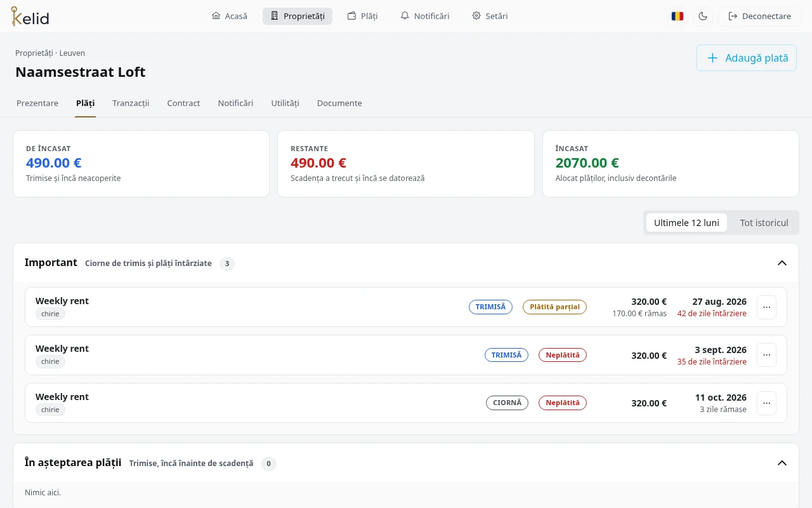The image size is (812, 508).
Task: Click the Proprietăți breadcrumb link
Action: pyautogui.click(x=34, y=53)
